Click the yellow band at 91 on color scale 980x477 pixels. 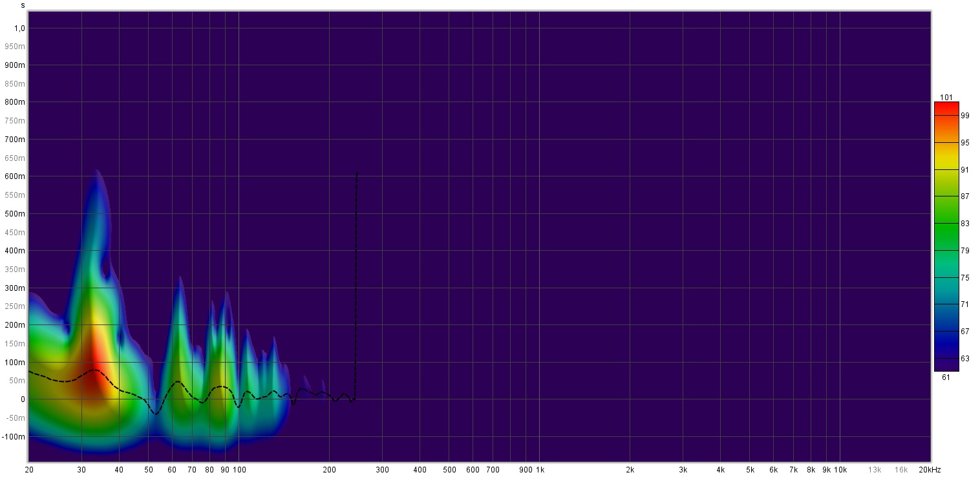coord(946,169)
